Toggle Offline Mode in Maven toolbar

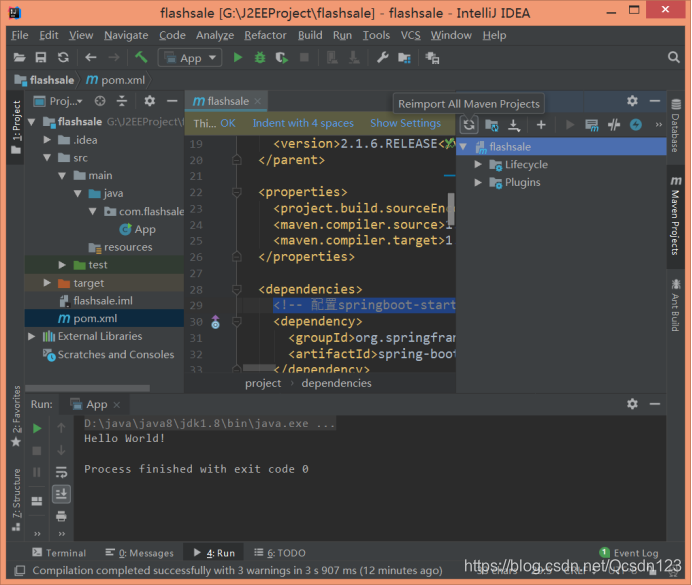(614, 125)
